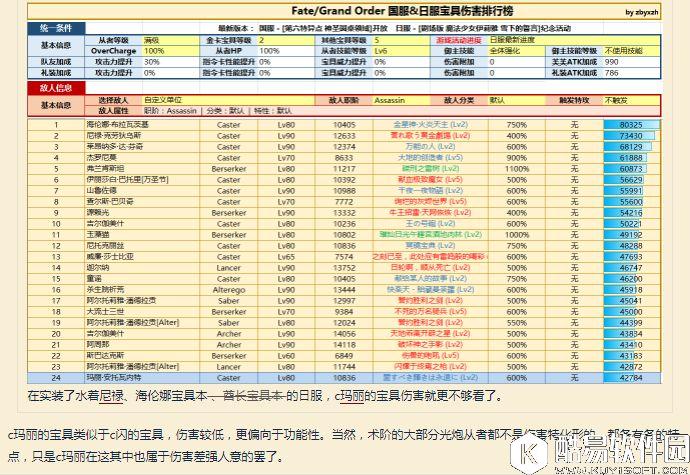The image size is (690, 475).
Task: Click 'Saber' class in row 17
Action: coord(229,301)
